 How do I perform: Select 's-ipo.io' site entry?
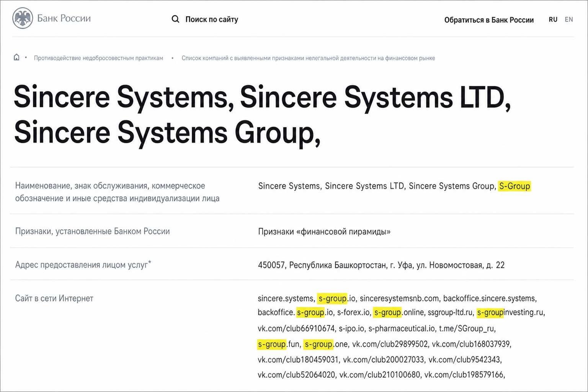(351, 328)
